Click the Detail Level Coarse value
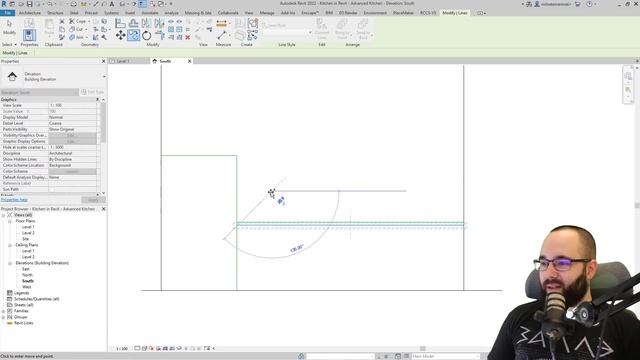This screenshot has width=640, height=360. click(72, 123)
